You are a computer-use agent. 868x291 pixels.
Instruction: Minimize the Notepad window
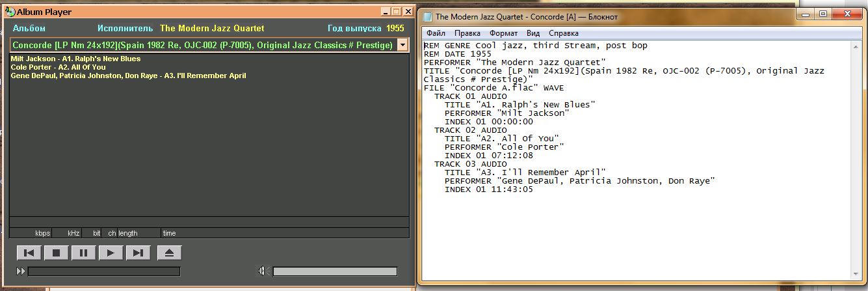click(x=806, y=14)
